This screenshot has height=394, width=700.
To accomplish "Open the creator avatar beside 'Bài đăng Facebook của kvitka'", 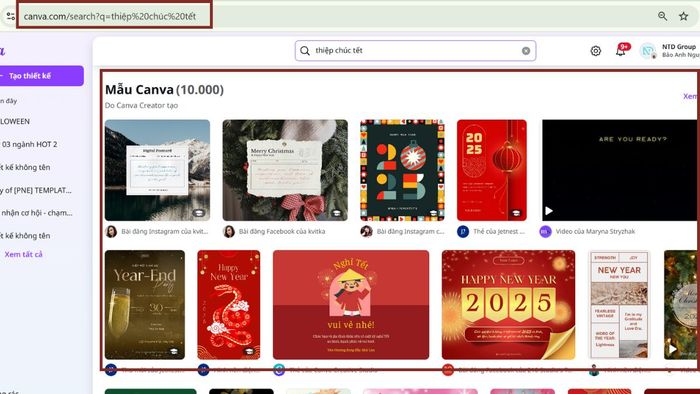I will click(229, 232).
